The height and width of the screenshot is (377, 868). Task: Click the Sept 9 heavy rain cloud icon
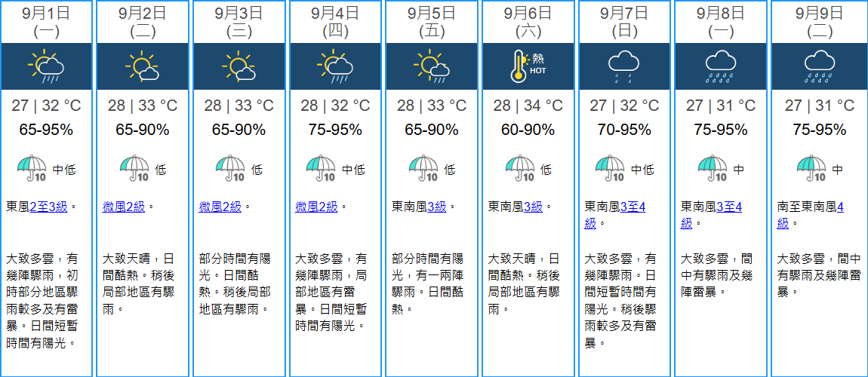tap(818, 66)
